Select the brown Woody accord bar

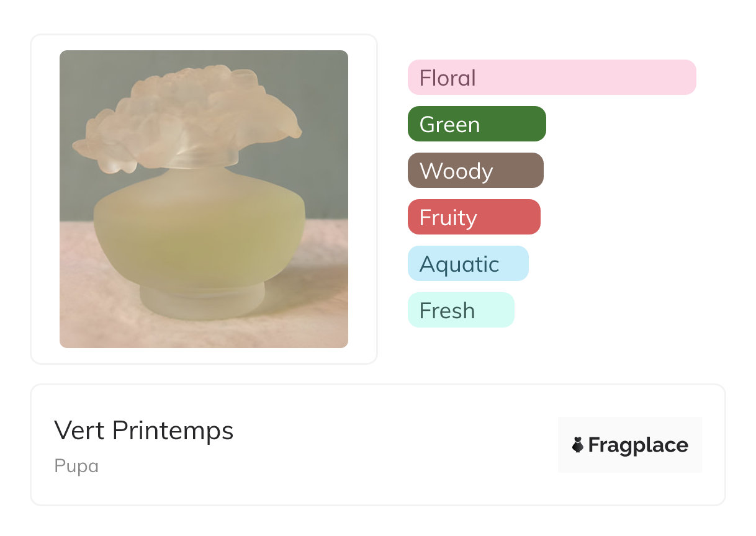tap(475, 171)
